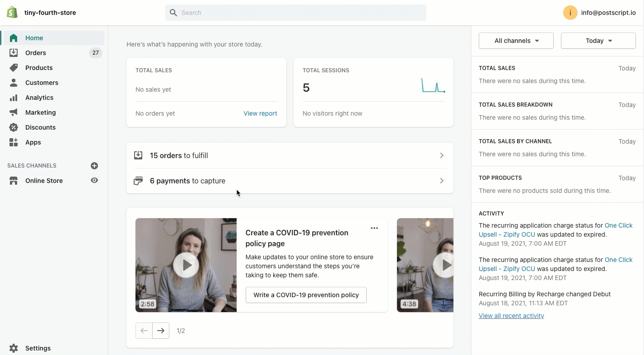644x355 pixels.
Task: Select Customers in the sidebar
Action: click(x=42, y=83)
